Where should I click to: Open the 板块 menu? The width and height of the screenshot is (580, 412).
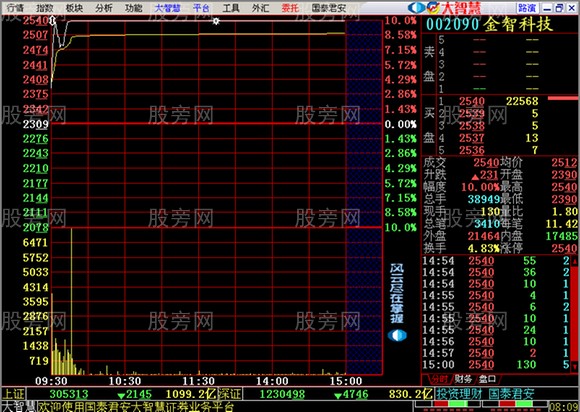tap(74, 8)
